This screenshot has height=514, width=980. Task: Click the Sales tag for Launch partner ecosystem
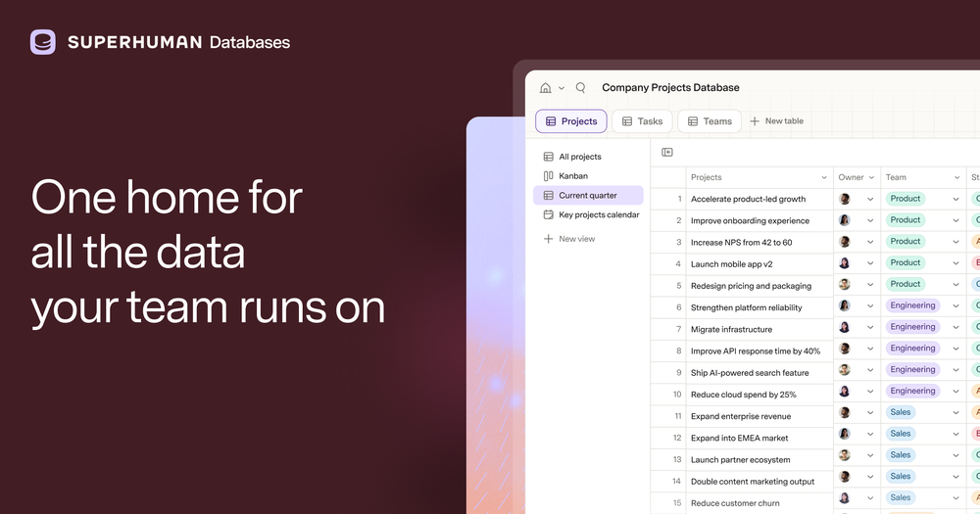901,454
